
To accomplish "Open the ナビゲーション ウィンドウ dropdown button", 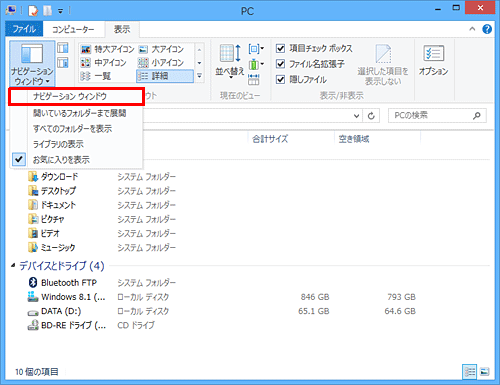I will (x=32, y=63).
